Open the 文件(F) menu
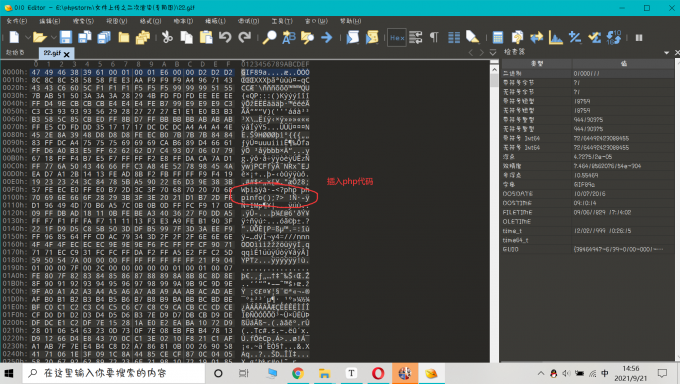 [17, 21]
